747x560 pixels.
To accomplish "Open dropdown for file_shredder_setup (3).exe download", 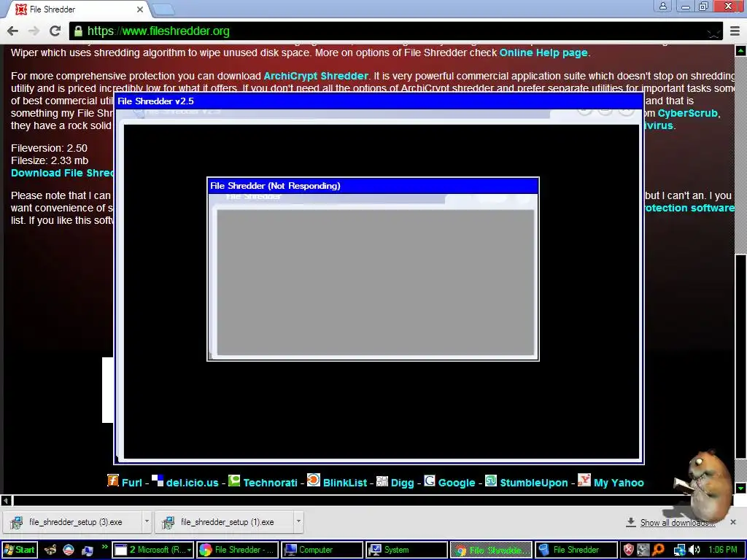I will pos(147,522).
